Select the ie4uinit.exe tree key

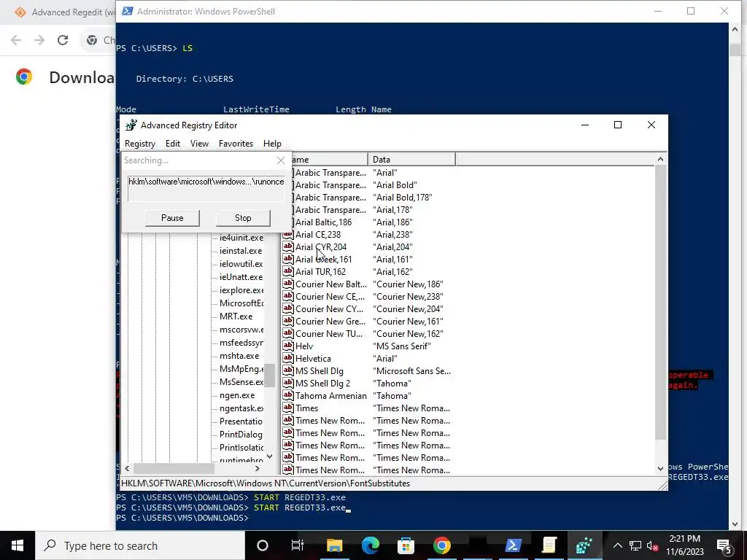241,238
